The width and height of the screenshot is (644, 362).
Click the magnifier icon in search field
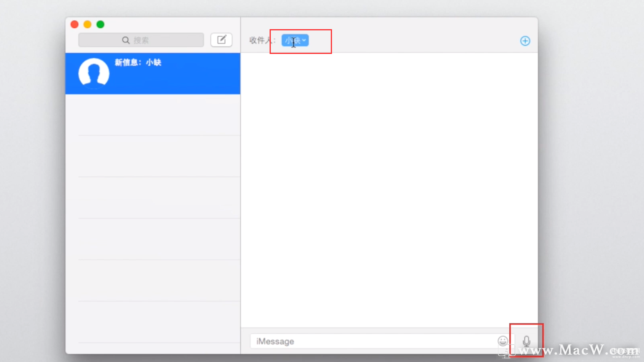pyautogui.click(x=126, y=40)
